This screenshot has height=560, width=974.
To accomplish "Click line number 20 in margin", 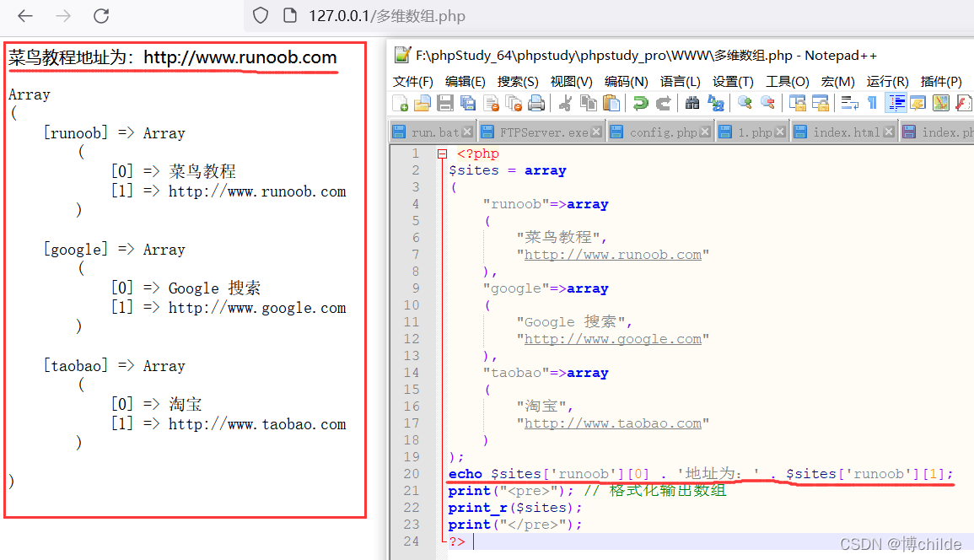I will (412, 474).
